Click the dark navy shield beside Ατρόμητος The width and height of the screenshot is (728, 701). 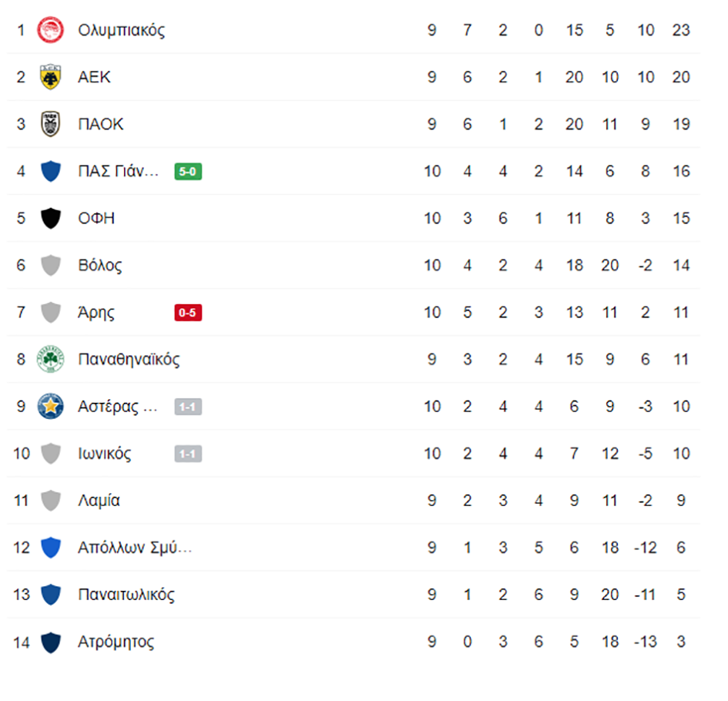point(51,642)
